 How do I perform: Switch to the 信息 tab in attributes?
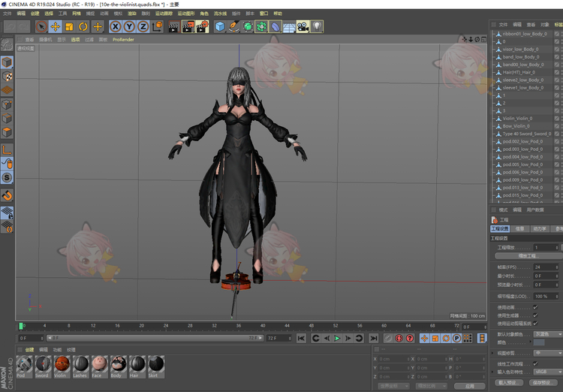tap(519, 229)
